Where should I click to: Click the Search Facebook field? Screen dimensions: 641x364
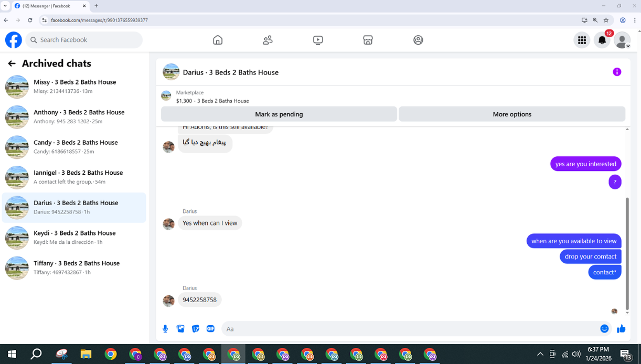click(84, 40)
